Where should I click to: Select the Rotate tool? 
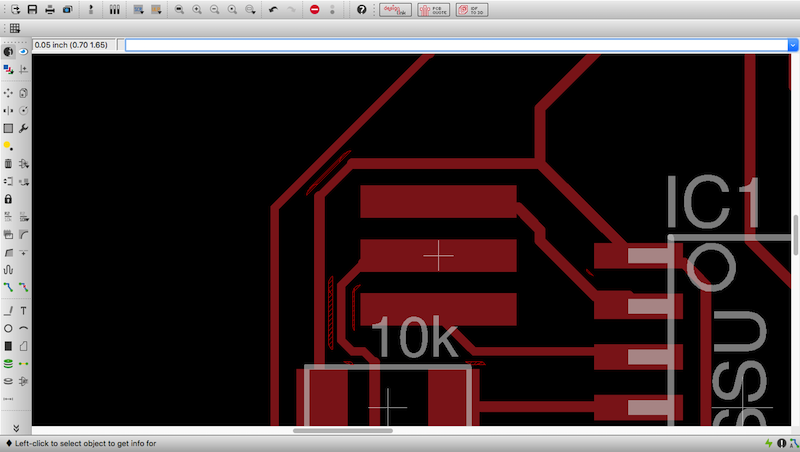tap(23, 111)
